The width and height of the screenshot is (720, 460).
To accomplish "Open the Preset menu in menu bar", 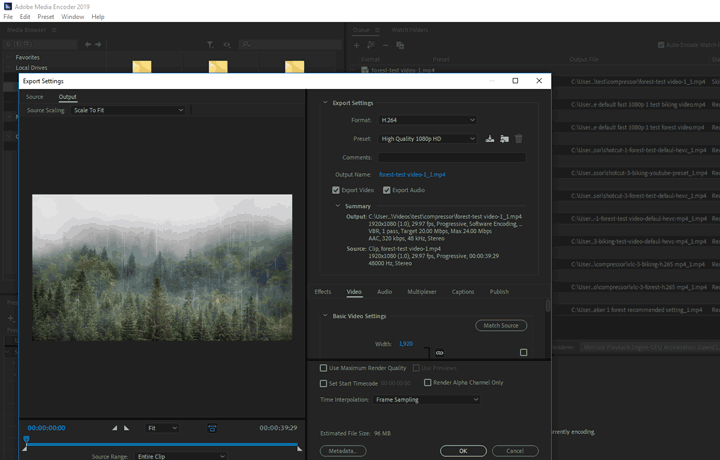I will pyautogui.click(x=46, y=17).
